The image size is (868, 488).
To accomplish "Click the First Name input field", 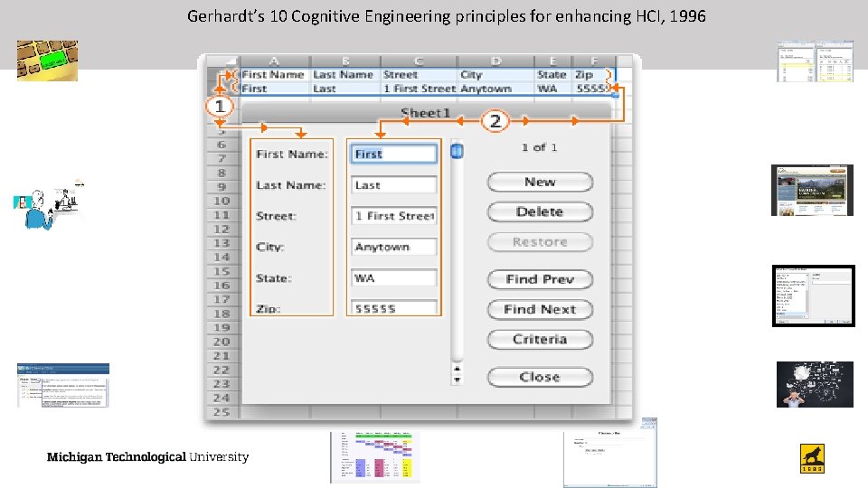I will (x=393, y=154).
